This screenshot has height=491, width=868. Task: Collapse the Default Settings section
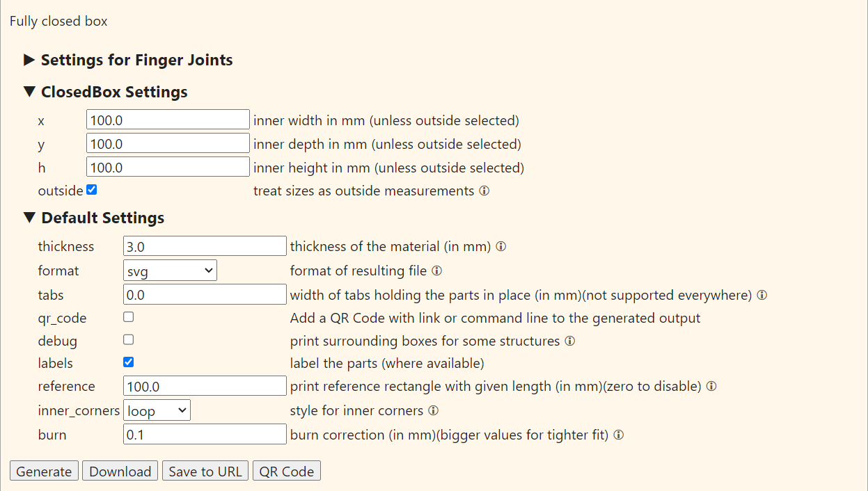(94, 218)
